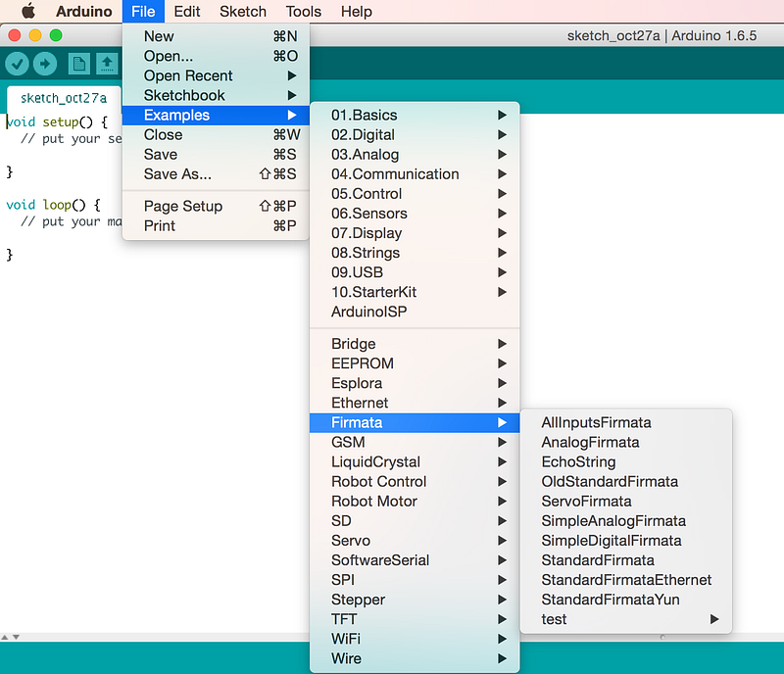
Task: Open the SimpleDigitalFirmata example
Action: click(x=626, y=541)
